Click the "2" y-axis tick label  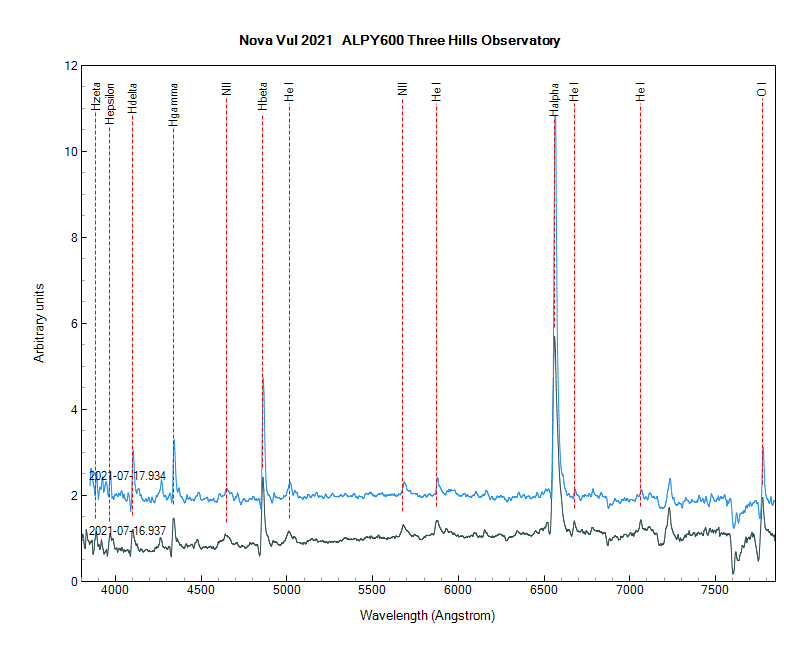pos(74,495)
